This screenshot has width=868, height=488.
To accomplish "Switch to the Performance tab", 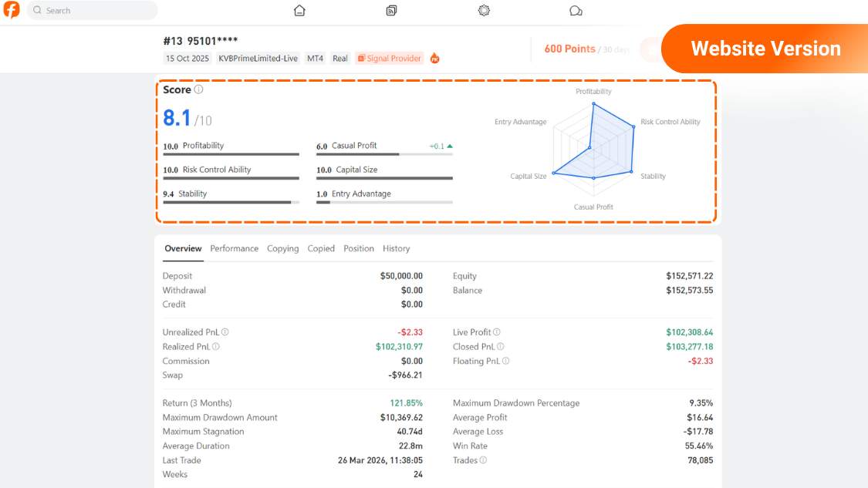I will (x=234, y=248).
